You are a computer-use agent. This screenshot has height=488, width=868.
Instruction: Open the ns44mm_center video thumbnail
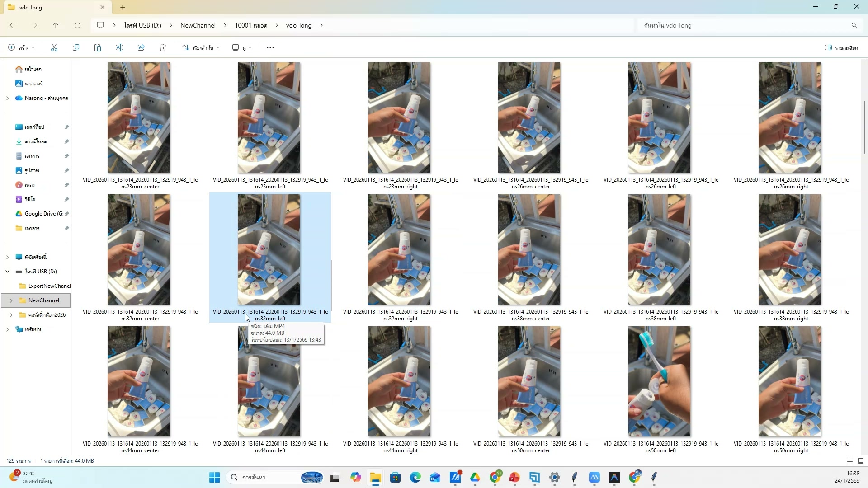(x=138, y=381)
